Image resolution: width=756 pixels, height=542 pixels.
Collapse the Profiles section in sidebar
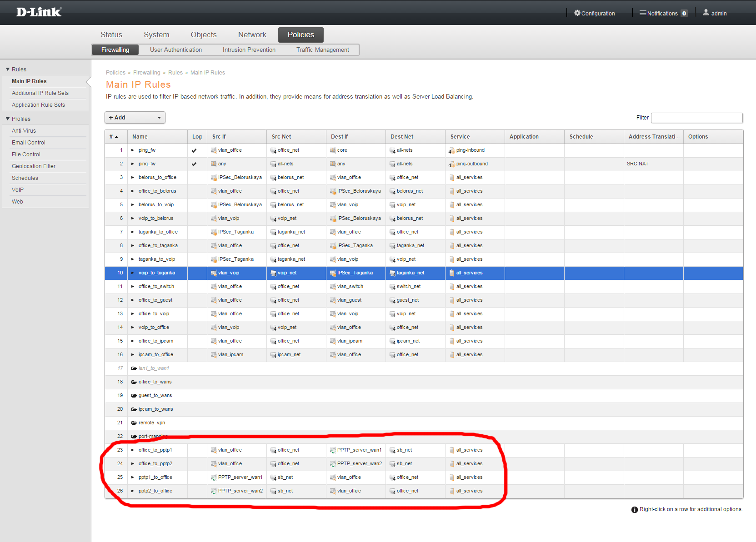(8, 119)
